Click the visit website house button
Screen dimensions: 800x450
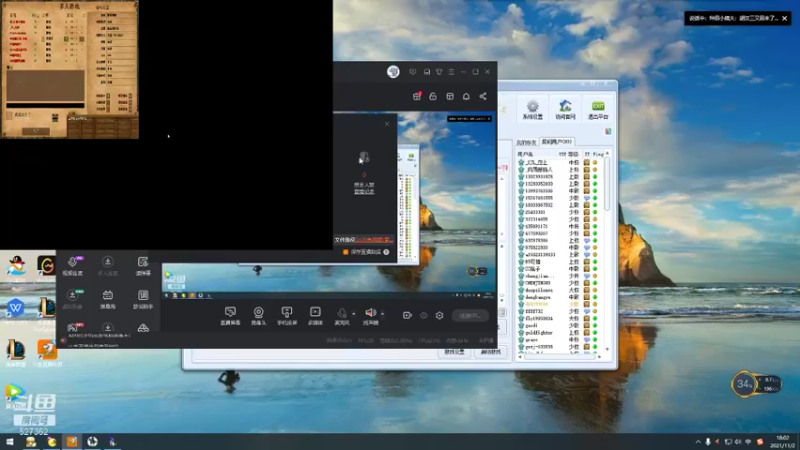[565, 109]
